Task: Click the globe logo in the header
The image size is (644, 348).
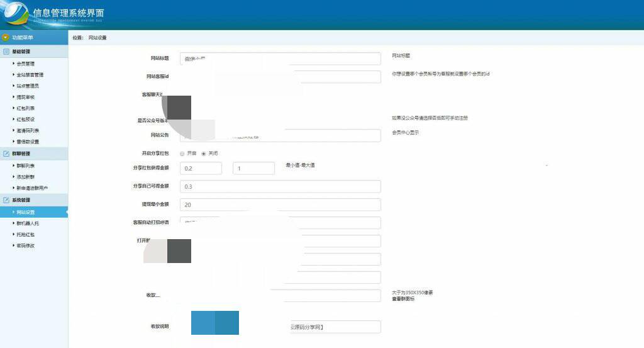Action: click(x=15, y=15)
